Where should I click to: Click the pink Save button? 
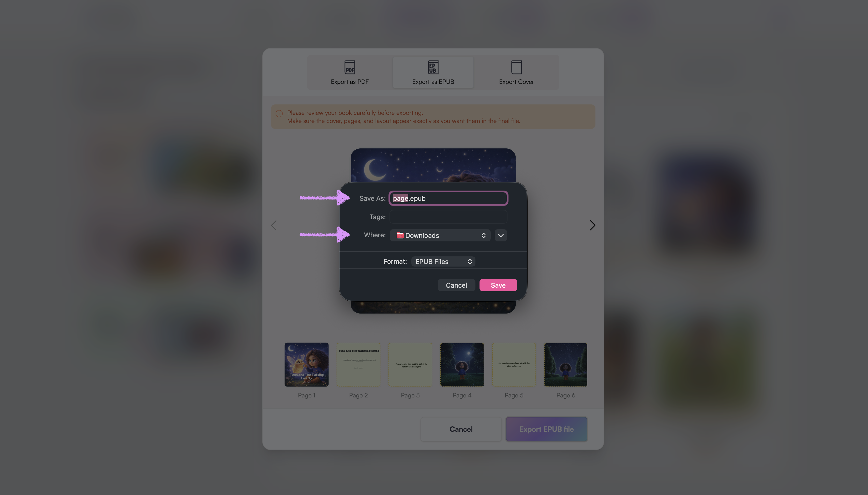coord(498,285)
